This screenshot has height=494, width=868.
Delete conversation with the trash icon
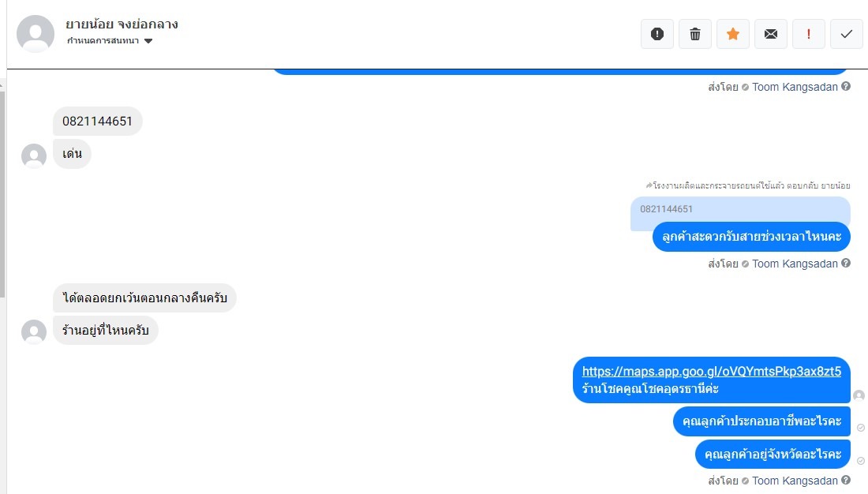[694, 34]
